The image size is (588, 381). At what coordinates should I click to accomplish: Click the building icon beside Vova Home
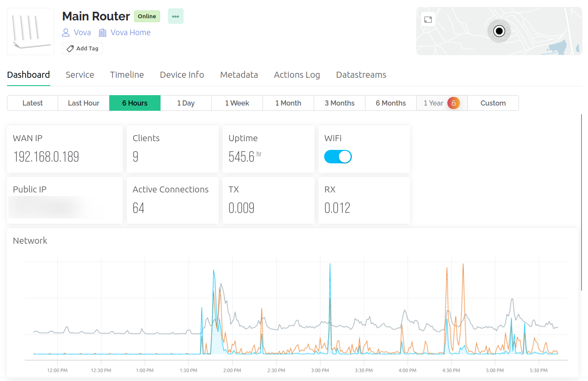coord(102,32)
